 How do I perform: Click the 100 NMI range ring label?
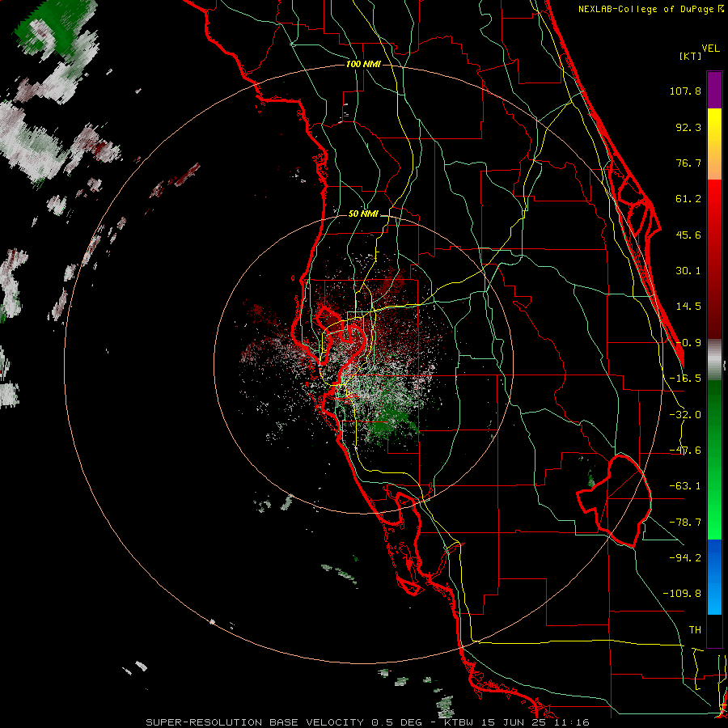point(363,64)
